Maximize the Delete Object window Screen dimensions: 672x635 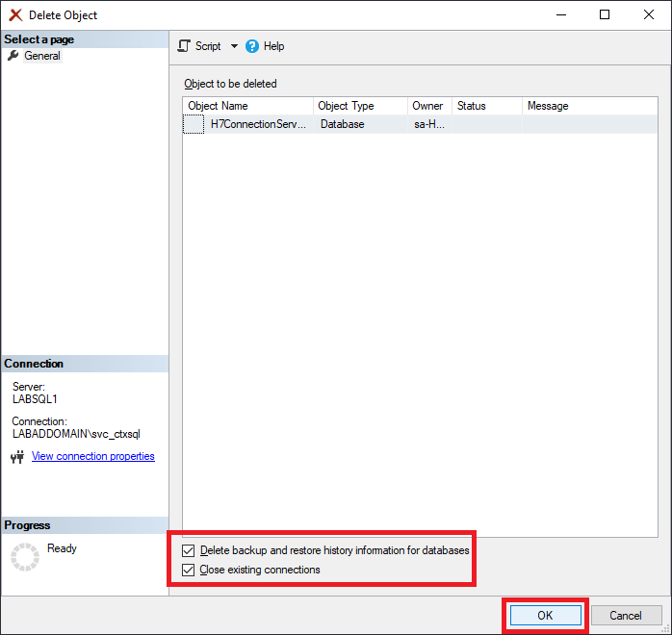click(605, 15)
